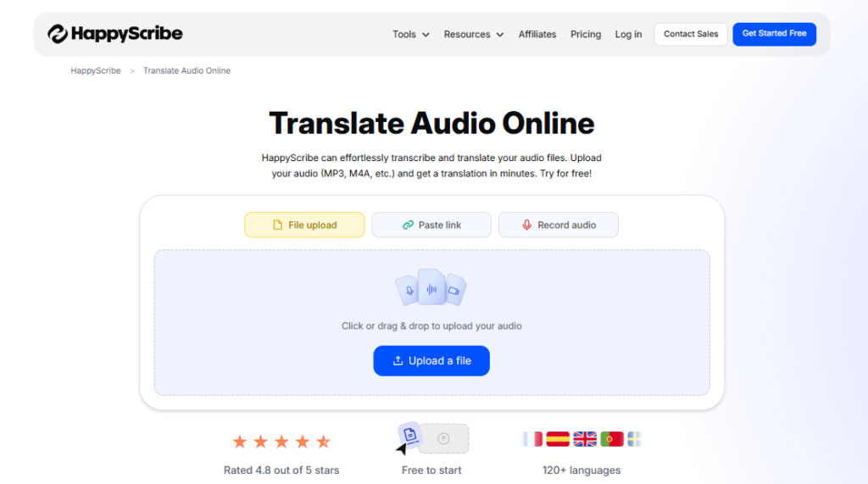The height and width of the screenshot is (484, 868).
Task: Click the red microphone icon
Action: point(527,225)
